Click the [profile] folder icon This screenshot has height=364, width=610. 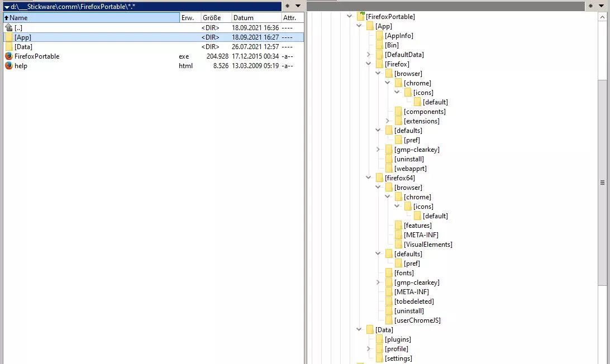click(379, 349)
